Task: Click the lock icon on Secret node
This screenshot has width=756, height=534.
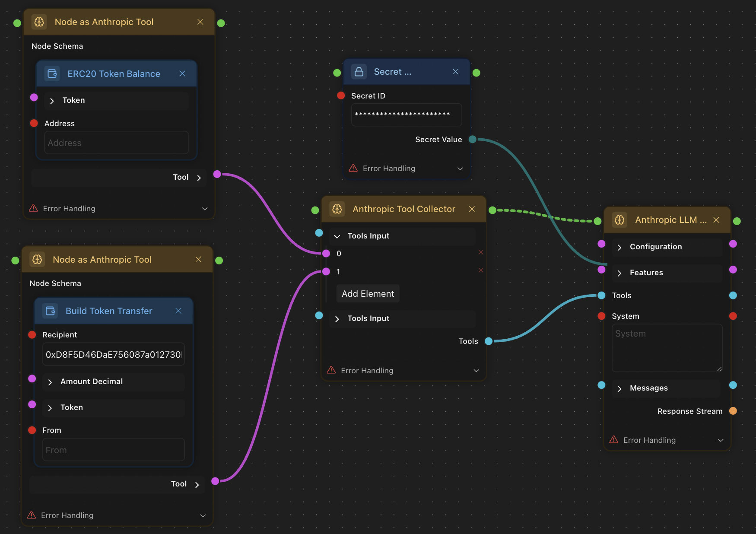Action: pos(359,72)
